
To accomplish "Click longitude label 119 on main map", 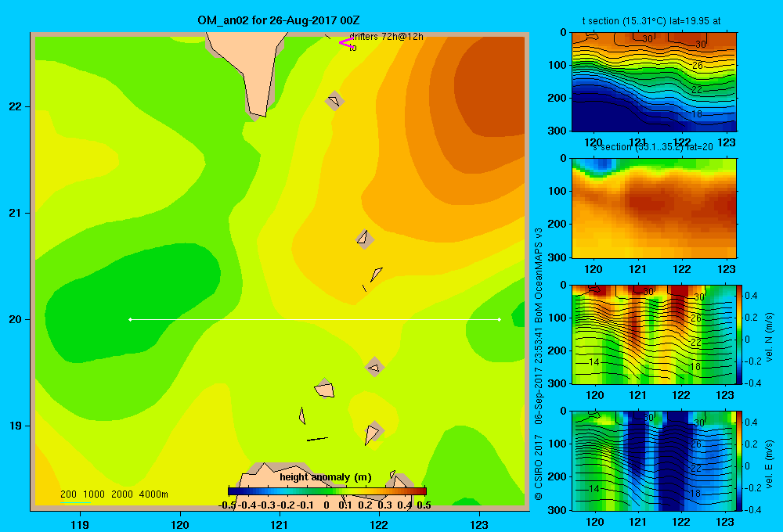I will (80, 524).
